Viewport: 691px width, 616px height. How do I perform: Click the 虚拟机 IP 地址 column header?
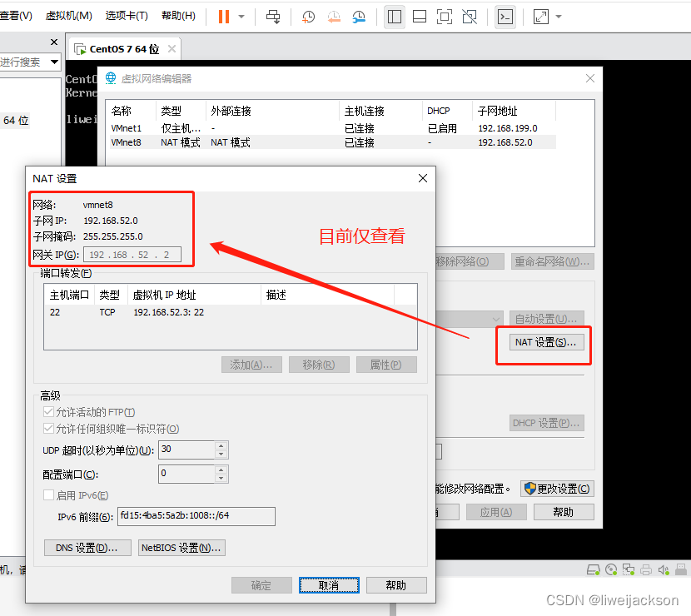(x=194, y=295)
